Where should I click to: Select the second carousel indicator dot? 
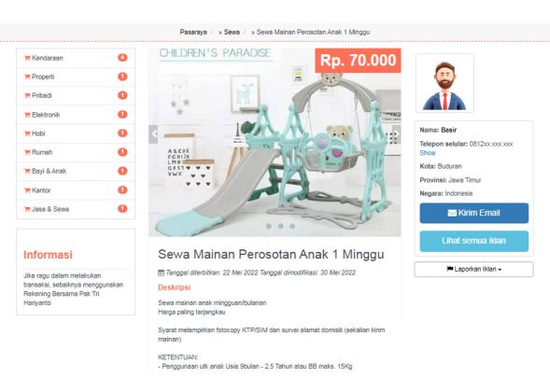[281, 226]
